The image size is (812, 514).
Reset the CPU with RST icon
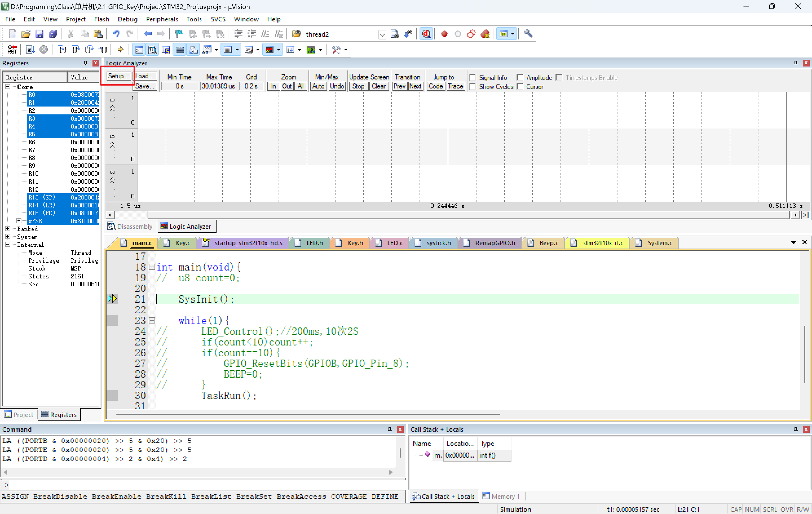[x=12, y=50]
